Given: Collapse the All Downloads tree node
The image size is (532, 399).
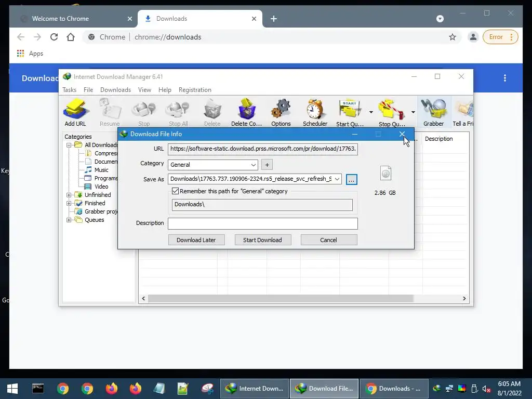Looking at the screenshot, I should pos(69,145).
